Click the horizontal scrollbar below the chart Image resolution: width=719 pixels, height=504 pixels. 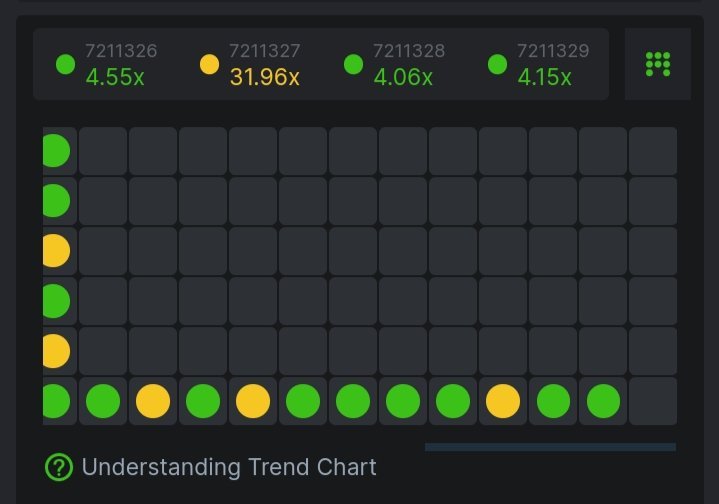coord(550,447)
